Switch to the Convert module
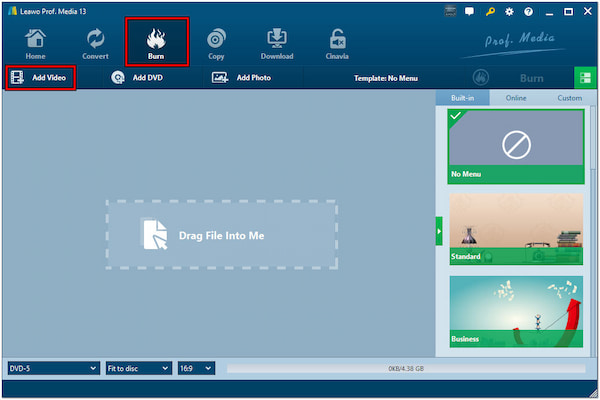The width and height of the screenshot is (600, 400). 95,44
